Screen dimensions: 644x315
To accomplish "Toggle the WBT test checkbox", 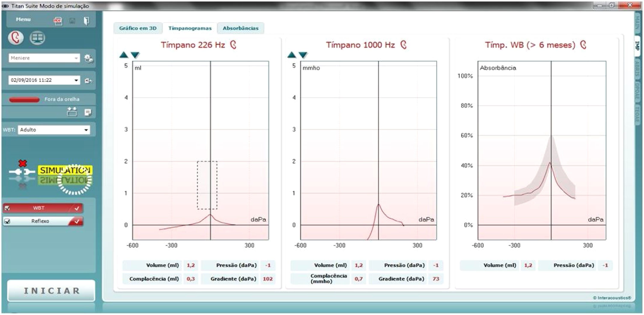I will 7,208.
